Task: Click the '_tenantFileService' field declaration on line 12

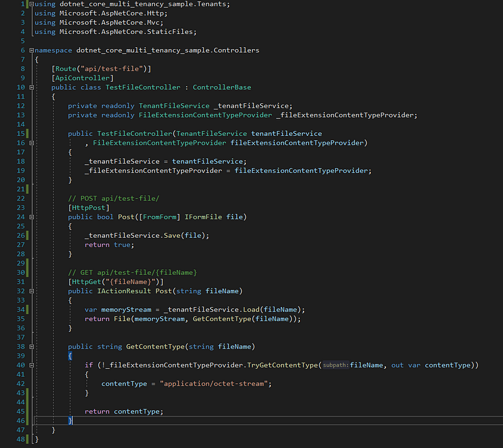Action: click(251, 106)
